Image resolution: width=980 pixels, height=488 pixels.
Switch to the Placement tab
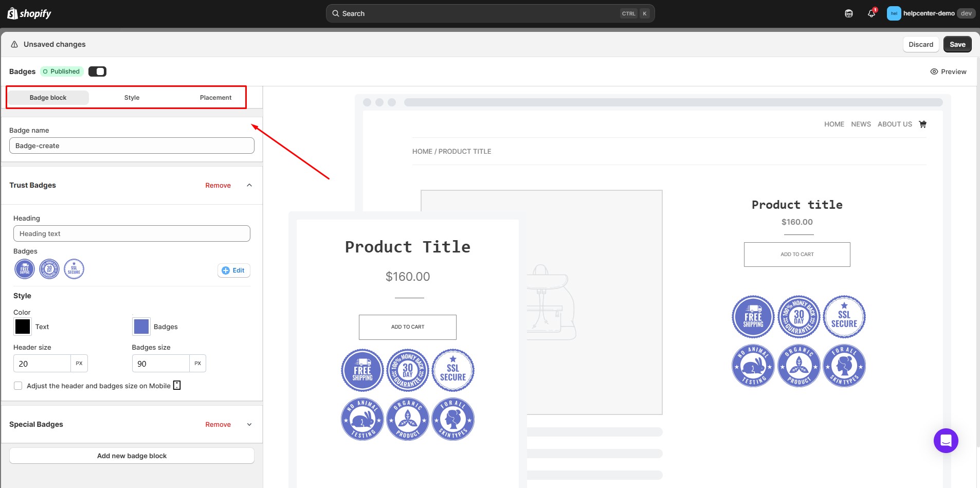coord(215,98)
